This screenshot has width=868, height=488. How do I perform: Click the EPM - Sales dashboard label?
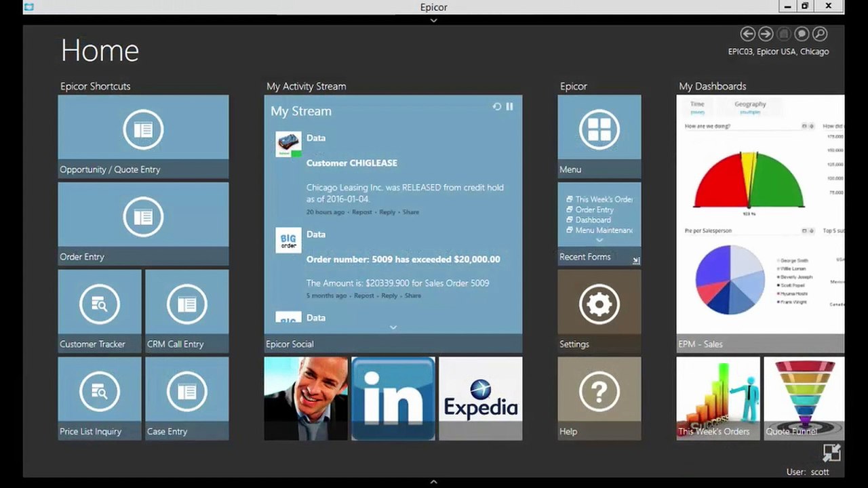coord(701,344)
